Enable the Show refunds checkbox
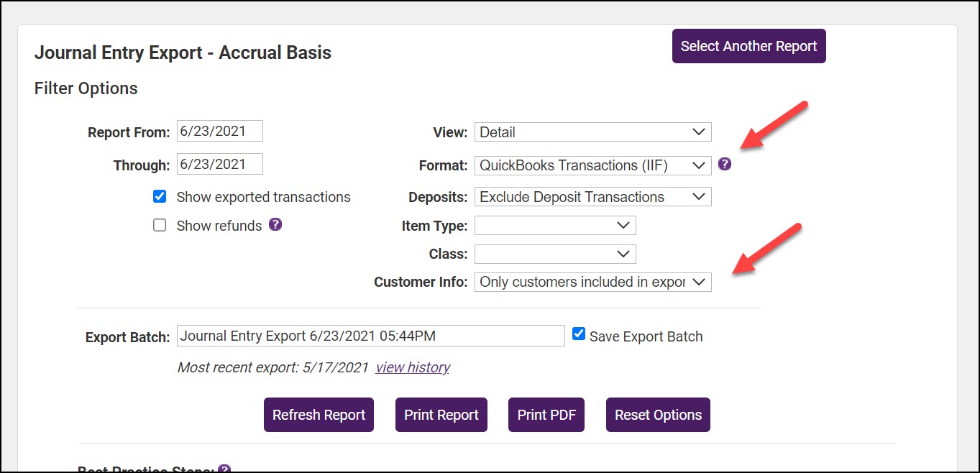The width and height of the screenshot is (980, 473). (x=160, y=225)
